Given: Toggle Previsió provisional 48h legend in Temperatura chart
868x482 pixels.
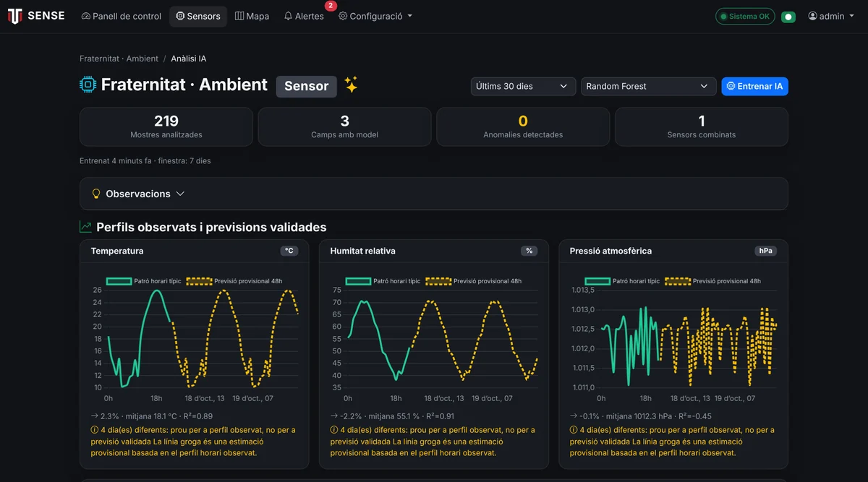Looking at the screenshot, I should coord(234,281).
